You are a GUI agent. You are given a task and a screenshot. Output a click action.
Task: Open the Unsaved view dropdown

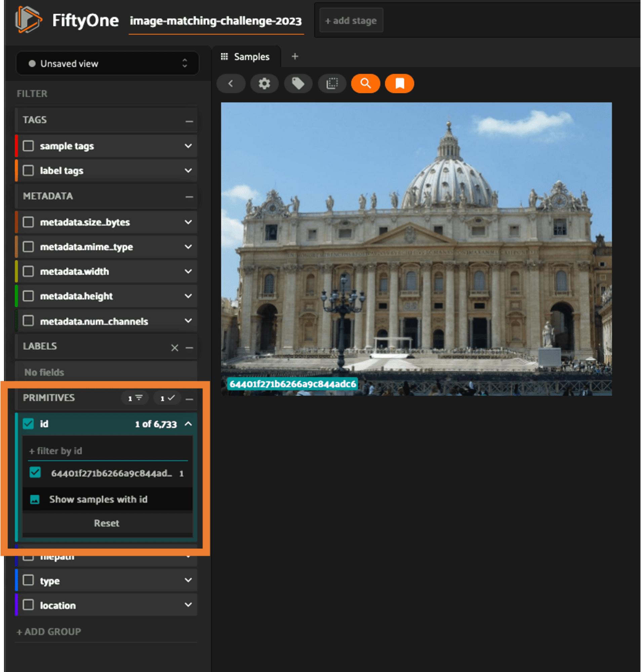(x=107, y=63)
